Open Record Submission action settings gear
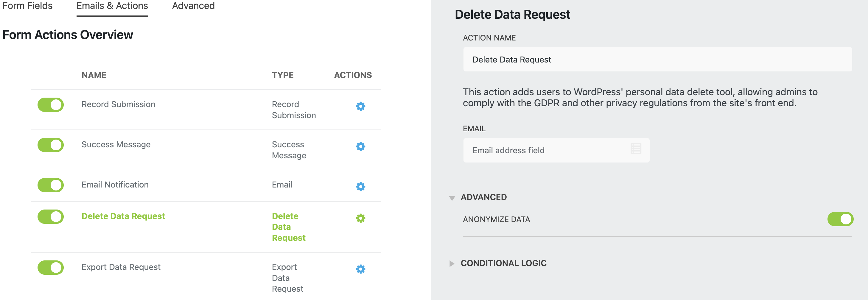This screenshot has width=868, height=300. pos(360,106)
